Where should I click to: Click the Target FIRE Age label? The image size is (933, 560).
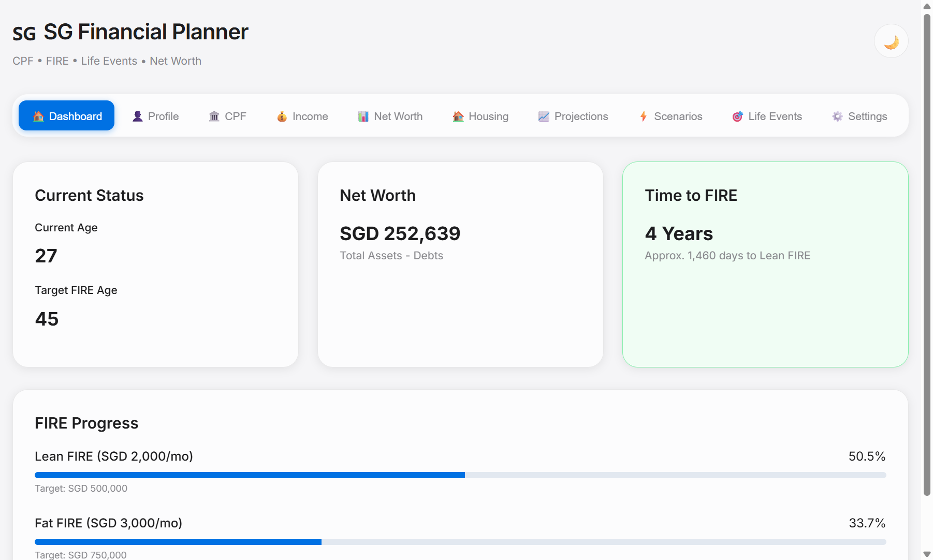pyautogui.click(x=76, y=290)
